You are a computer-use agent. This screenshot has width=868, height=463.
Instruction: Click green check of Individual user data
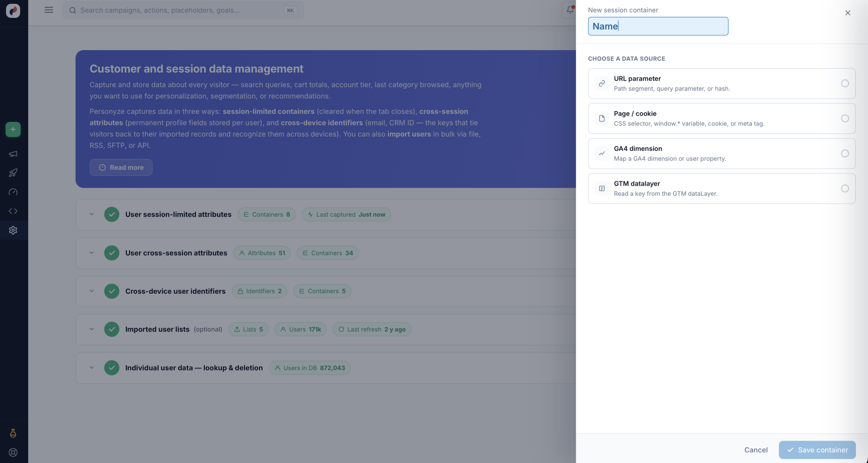(112, 368)
